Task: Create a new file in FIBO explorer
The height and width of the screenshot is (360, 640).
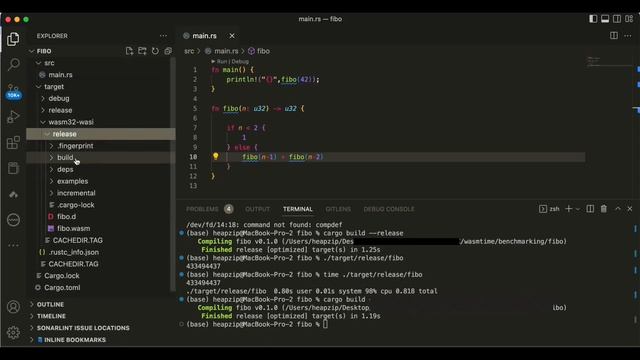Action: pyautogui.click(x=129, y=51)
